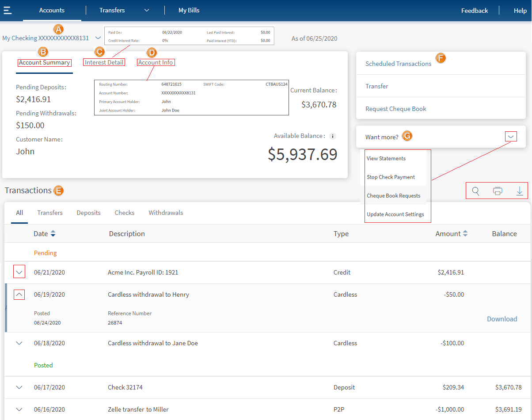Viewport: 532px width, 420px height.
Task: Click the Available Balance info icon
Action: [333, 136]
